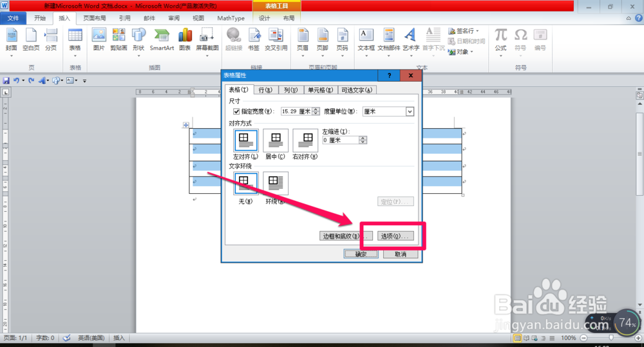This screenshot has width=644, height=347.
Task: Insert a blank page (空白页)
Action: [x=31, y=41]
